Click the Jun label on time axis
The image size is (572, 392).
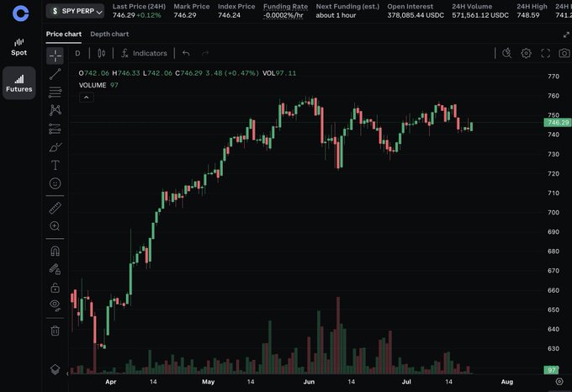[x=309, y=382]
